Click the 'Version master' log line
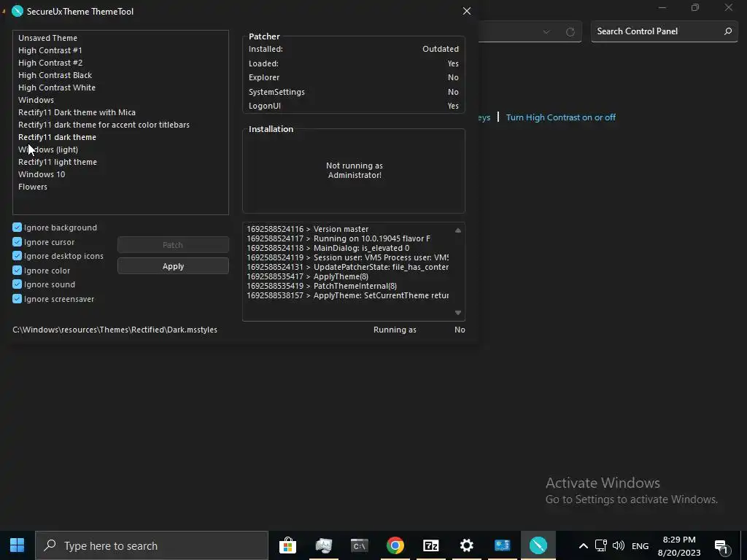Screen dimensions: 747x560 point(307,229)
